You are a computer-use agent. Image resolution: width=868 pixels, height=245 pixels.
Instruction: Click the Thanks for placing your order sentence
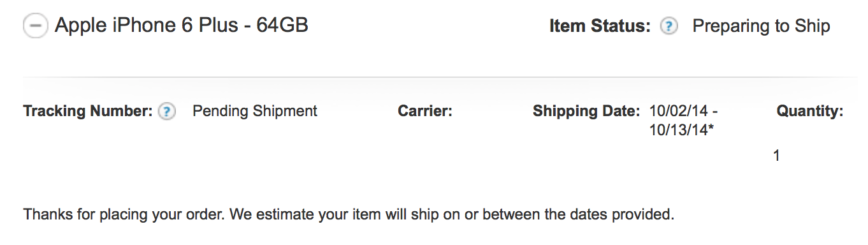(124, 214)
